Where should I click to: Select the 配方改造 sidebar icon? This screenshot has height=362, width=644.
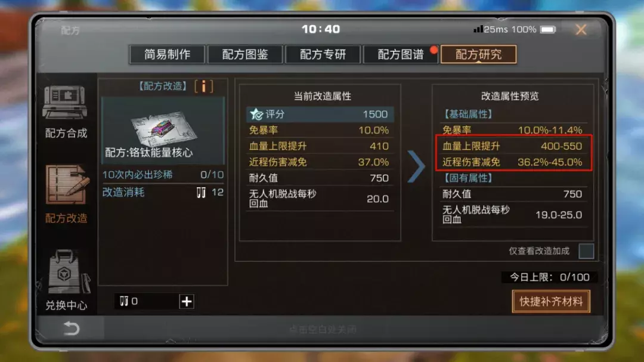(67, 184)
